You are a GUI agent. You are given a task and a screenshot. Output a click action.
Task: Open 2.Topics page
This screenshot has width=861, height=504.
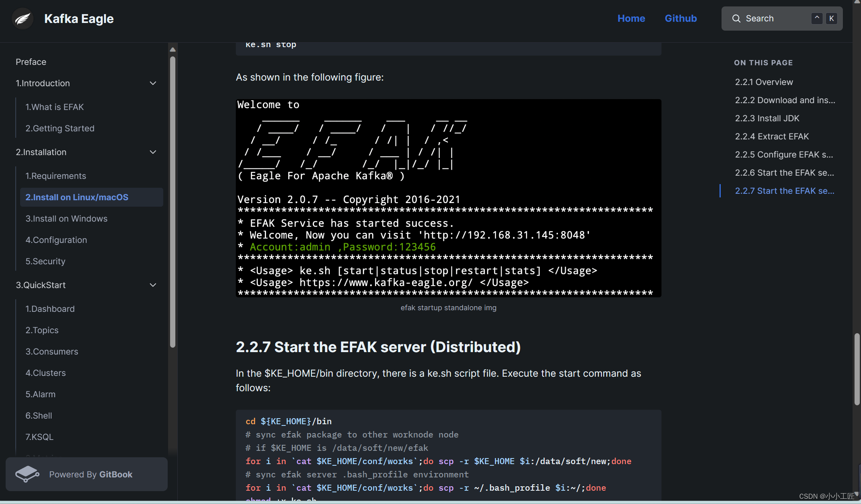click(42, 330)
